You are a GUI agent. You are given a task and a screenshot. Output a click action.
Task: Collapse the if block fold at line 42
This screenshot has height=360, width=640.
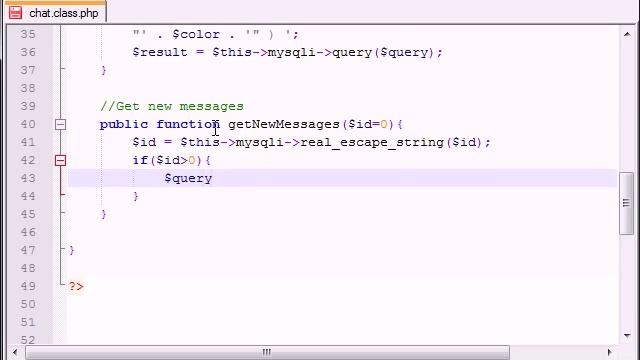[60, 160]
